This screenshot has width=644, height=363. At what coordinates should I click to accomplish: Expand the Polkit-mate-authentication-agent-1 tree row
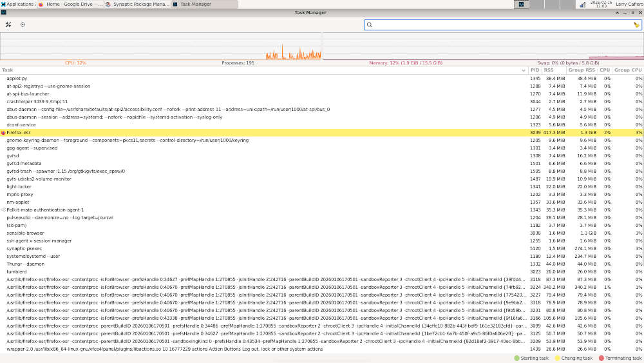pyautogui.click(x=3, y=210)
